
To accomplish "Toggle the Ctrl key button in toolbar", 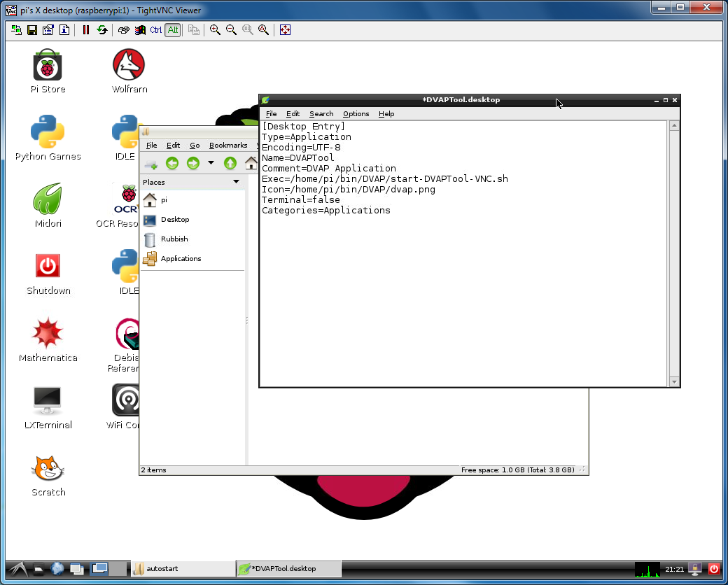I will coord(156,30).
